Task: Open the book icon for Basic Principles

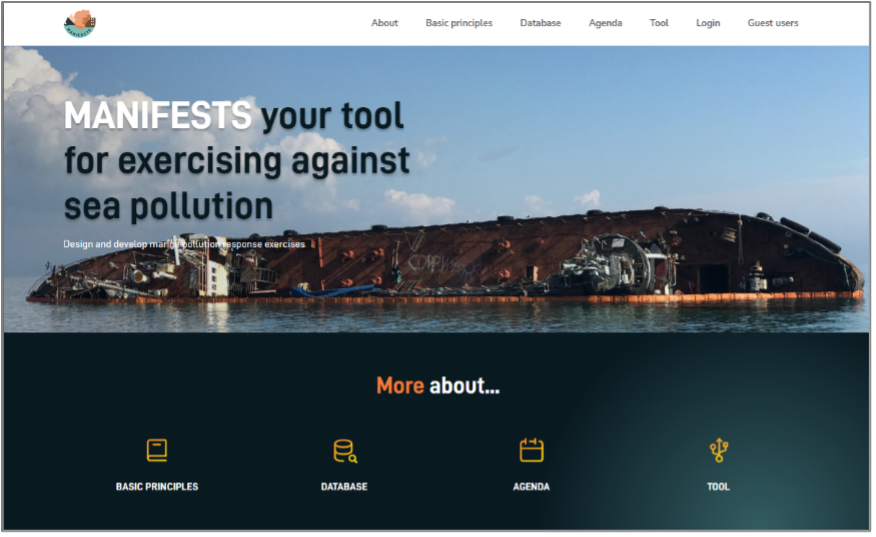Action: point(157,450)
